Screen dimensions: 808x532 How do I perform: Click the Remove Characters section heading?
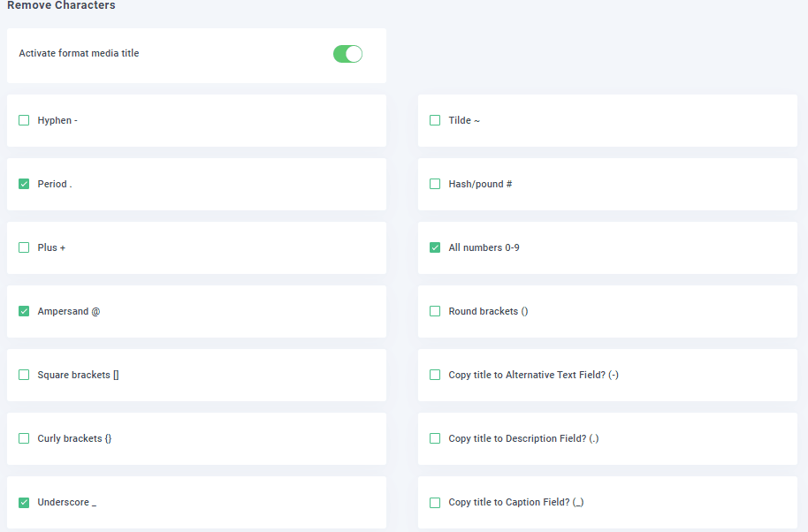click(61, 6)
